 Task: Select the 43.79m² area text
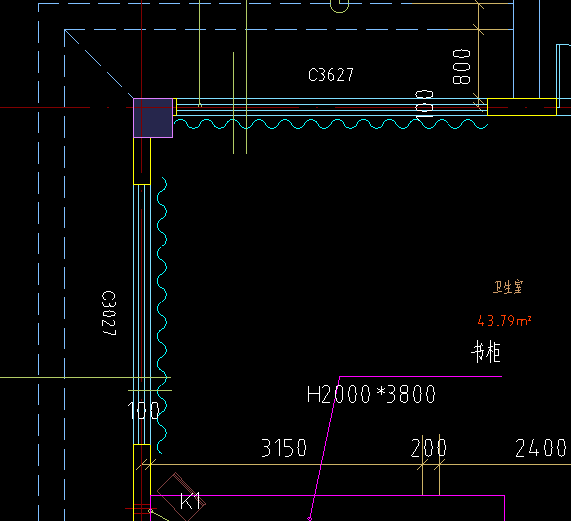[x=504, y=321]
